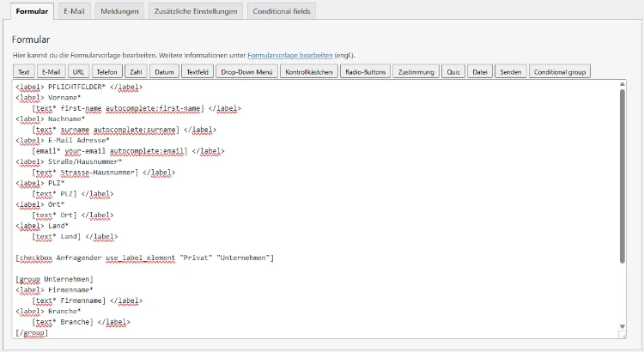The image size is (644, 352).
Task: Insert a Radio-Buttons tag
Action: [366, 71]
